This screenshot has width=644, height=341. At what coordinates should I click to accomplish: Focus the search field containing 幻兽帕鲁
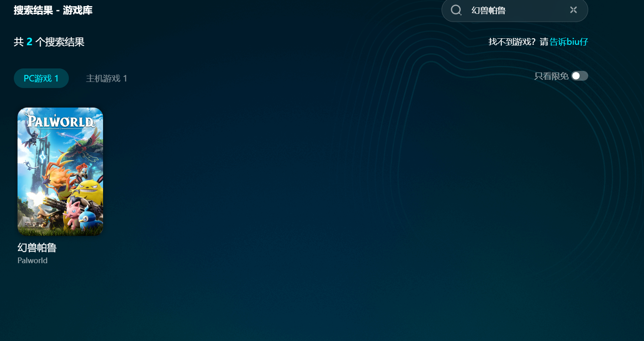tap(515, 10)
